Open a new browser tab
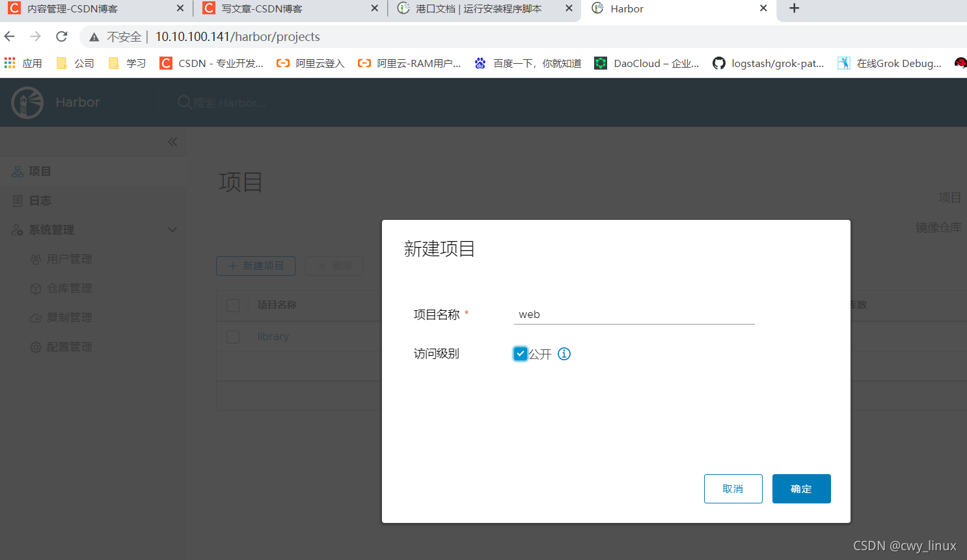This screenshot has height=560, width=967. [794, 8]
